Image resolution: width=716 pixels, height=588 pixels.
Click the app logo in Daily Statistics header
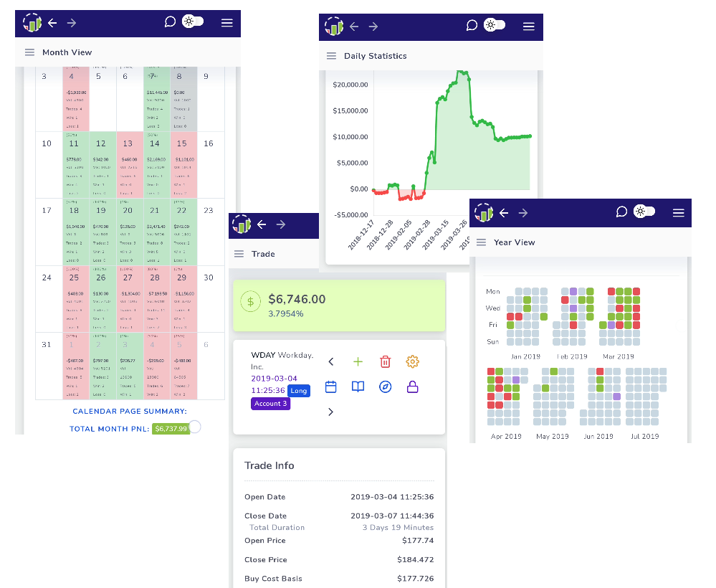click(x=334, y=26)
